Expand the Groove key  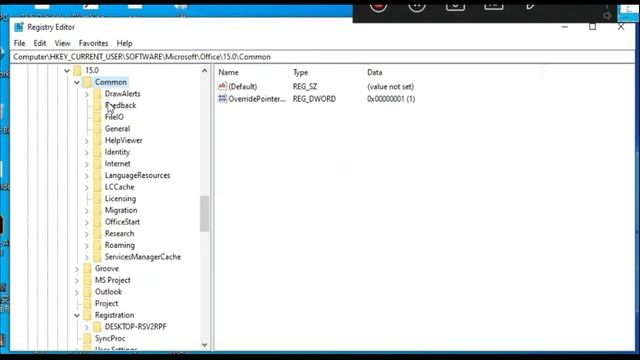click(x=77, y=269)
